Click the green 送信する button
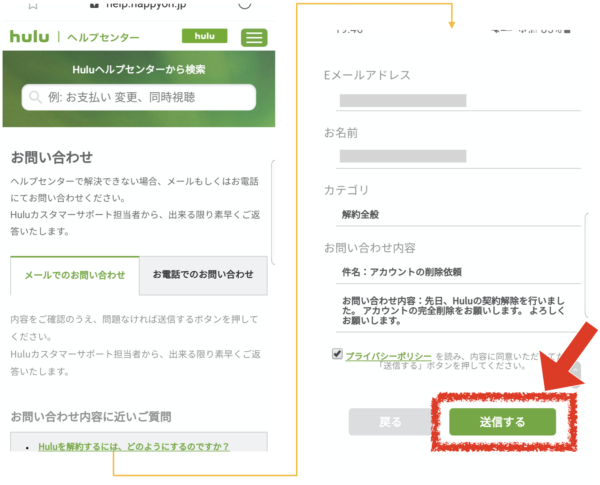 tap(502, 422)
